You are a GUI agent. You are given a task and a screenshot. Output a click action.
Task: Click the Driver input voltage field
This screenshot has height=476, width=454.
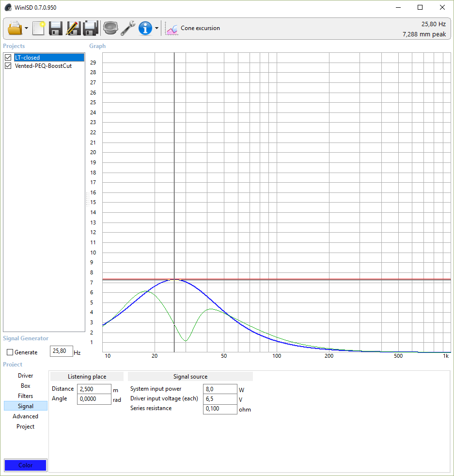click(x=220, y=399)
